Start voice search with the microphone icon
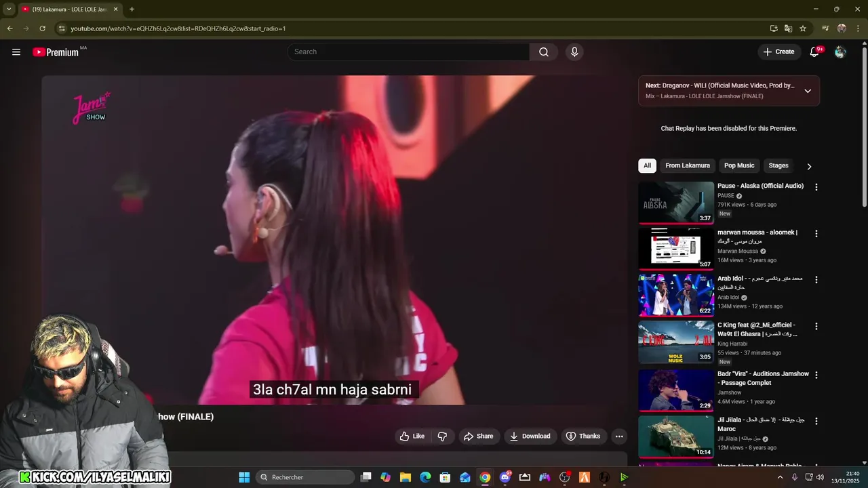 (574, 52)
